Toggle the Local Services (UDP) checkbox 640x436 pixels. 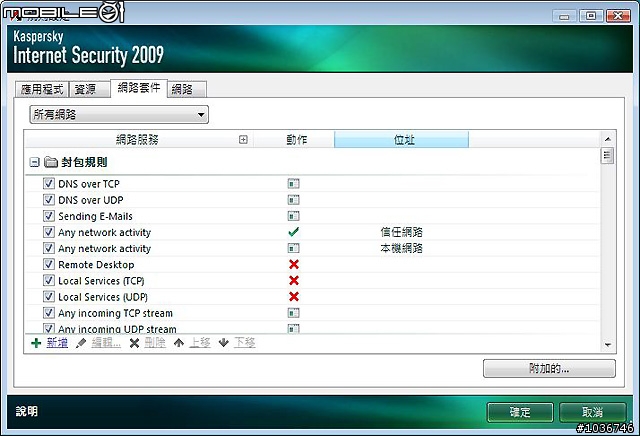[49, 296]
